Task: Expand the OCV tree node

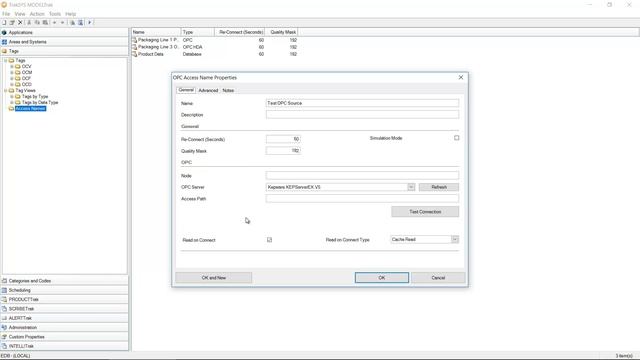Action: 12,66
